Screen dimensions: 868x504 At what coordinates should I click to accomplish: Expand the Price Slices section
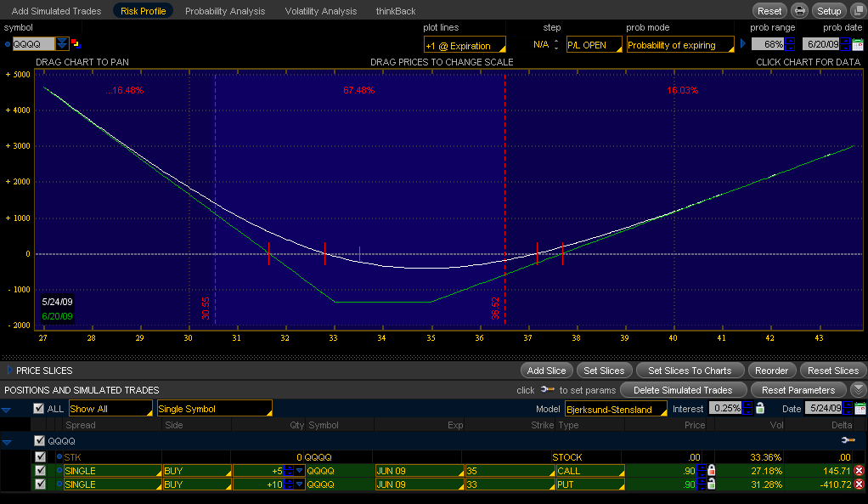click(9, 371)
